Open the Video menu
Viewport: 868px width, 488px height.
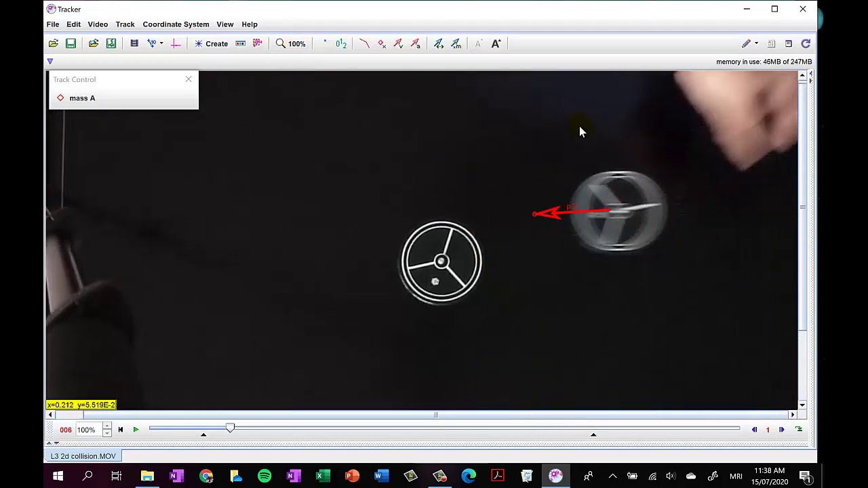tap(98, 24)
